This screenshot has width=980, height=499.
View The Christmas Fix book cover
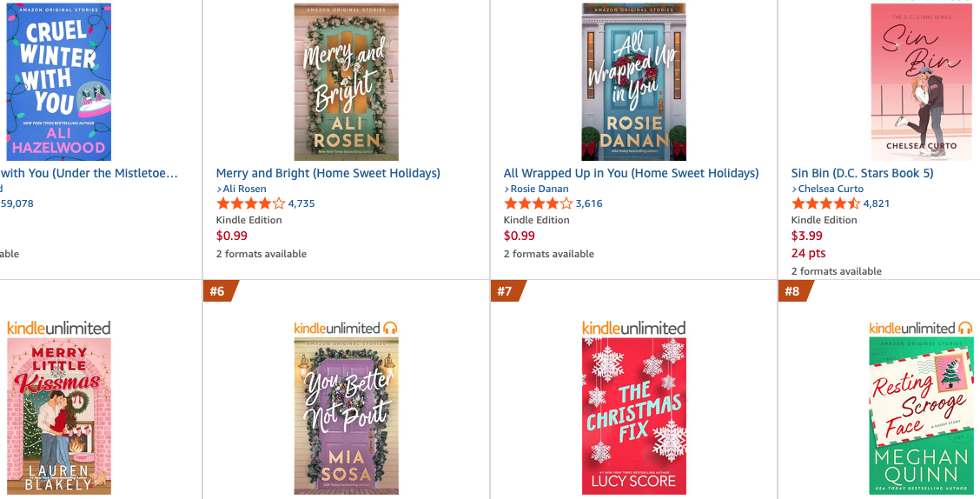pyautogui.click(x=633, y=416)
